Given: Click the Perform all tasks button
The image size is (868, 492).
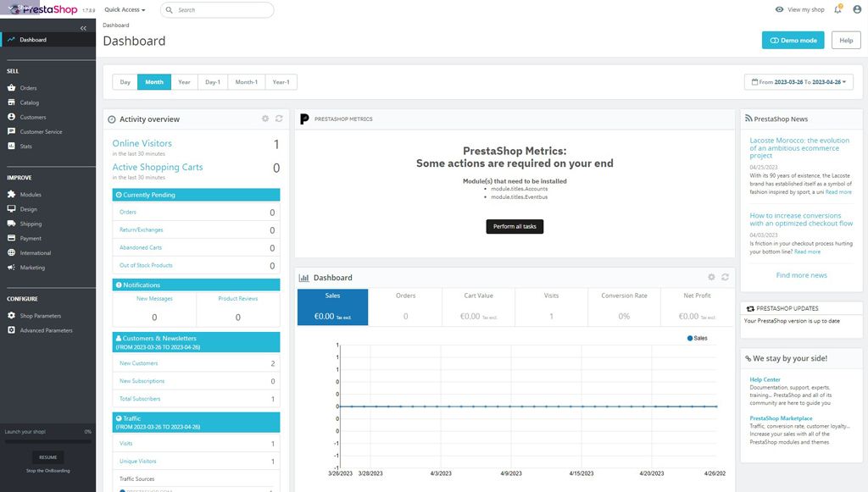Looking at the screenshot, I should 515,226.
